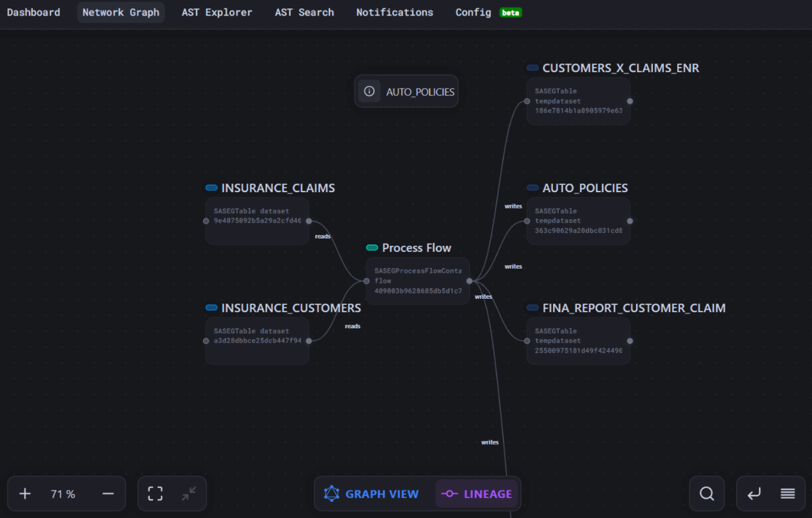Click the dark pill icon beside CUSTOMERS_X_CLAIMS_ENR
This screenshot has width=812, height=518.
[532, 68]
